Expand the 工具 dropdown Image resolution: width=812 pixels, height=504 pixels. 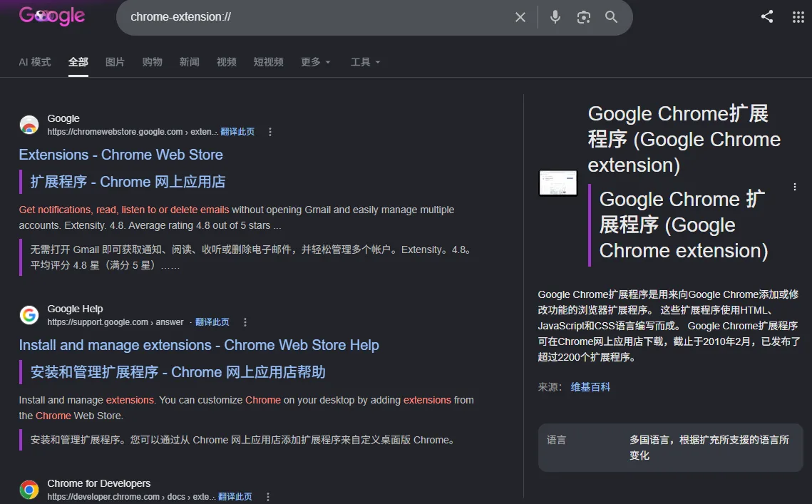click(365, 62)
